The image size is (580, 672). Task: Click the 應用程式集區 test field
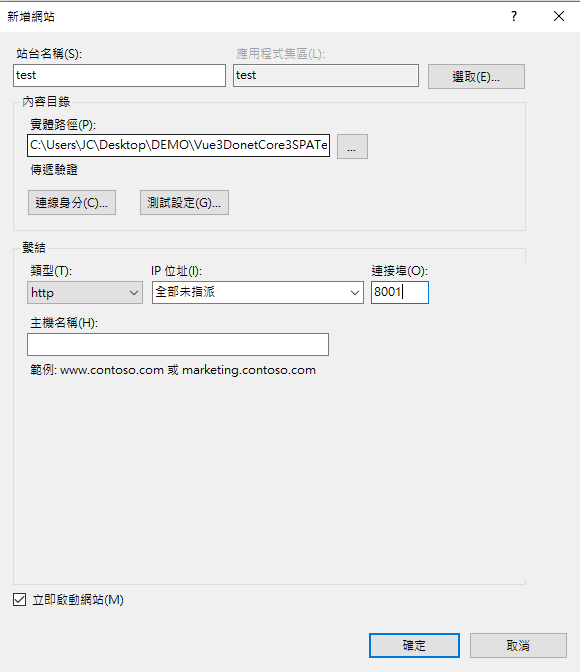click(326, 75)
